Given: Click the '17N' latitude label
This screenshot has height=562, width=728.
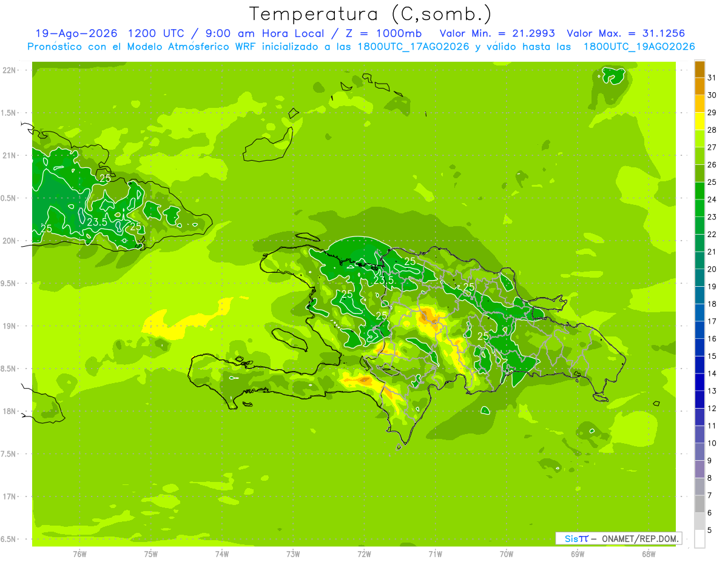Looking at the screenshot, I should (x=9, y=497).
